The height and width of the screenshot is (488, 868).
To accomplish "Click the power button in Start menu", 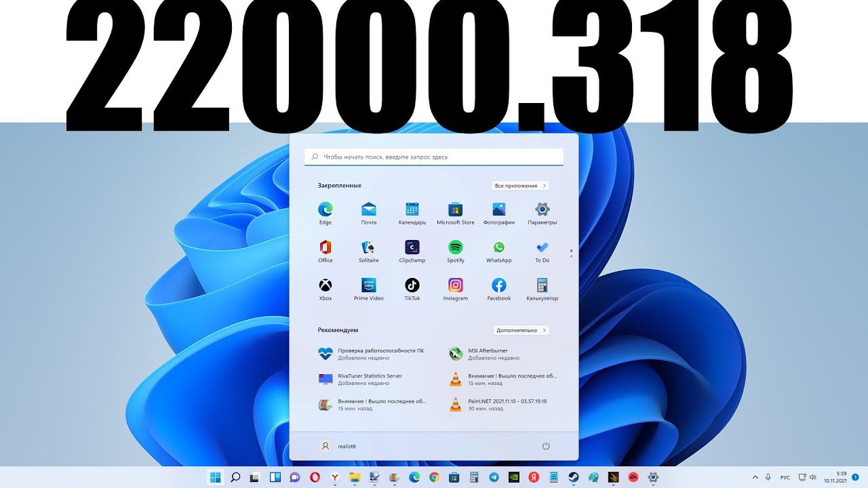I will pos(546,446).
